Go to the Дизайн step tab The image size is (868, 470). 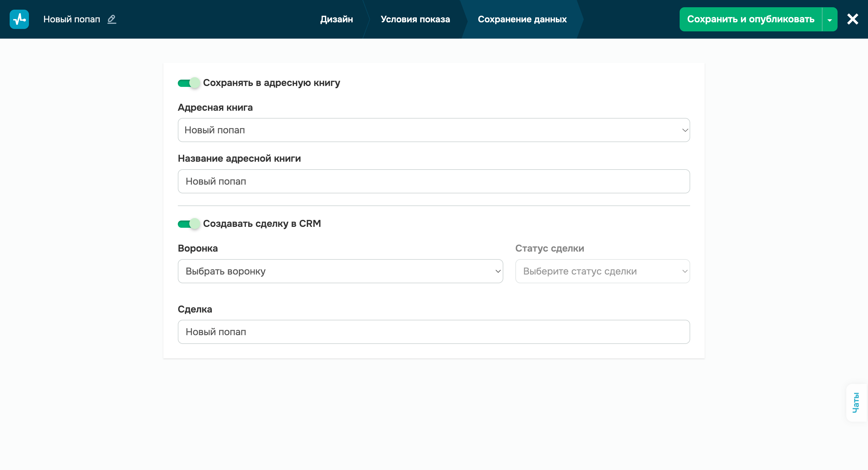pos(336,19)
